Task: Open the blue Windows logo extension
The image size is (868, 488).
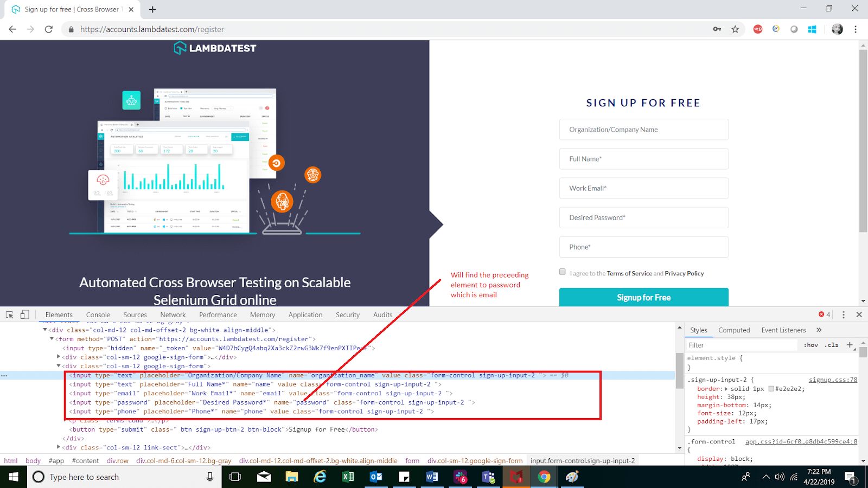Action: (812, 29)
